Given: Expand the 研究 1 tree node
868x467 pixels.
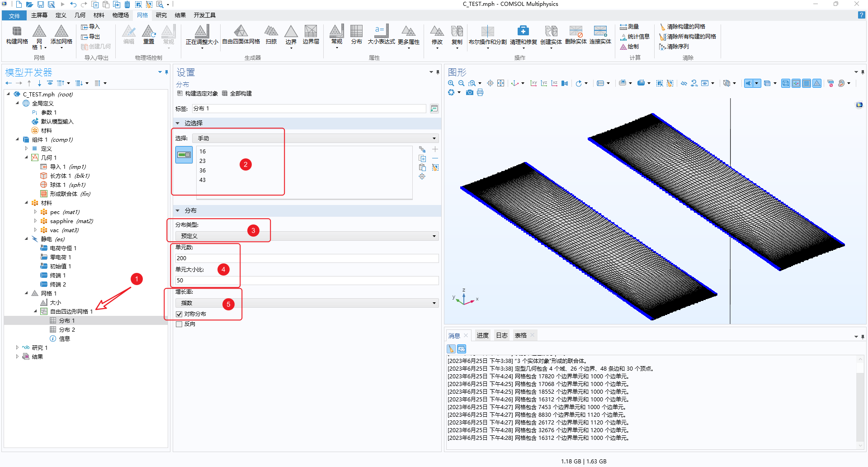Looking at the screenshot, I should point(17,348).
